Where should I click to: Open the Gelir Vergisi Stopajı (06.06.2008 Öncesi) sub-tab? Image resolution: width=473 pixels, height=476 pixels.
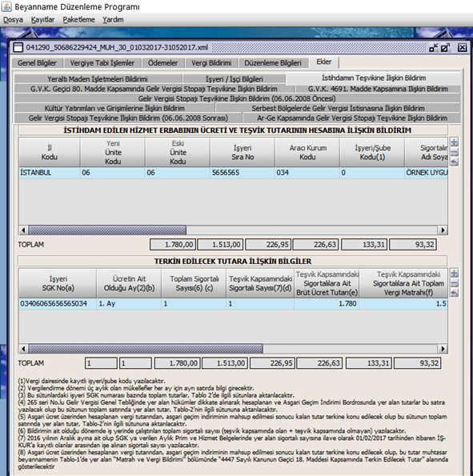(x=237, y=98)
